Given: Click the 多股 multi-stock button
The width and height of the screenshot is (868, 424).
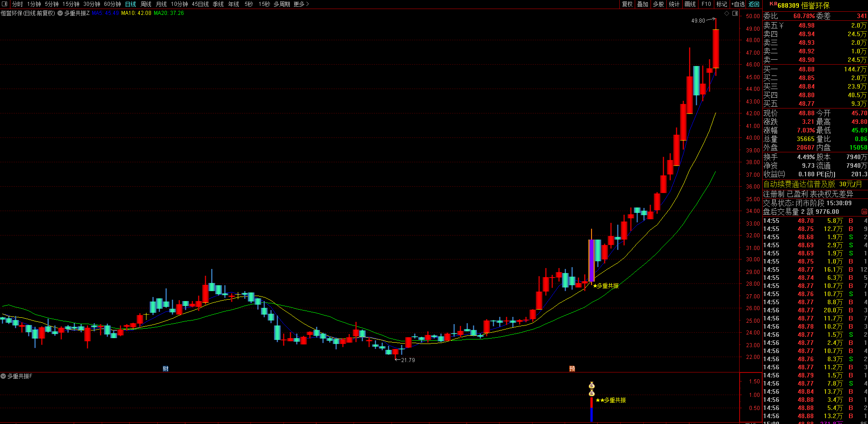Looking at the screenshot, I should pyautogui.click(x=658, y=4).
